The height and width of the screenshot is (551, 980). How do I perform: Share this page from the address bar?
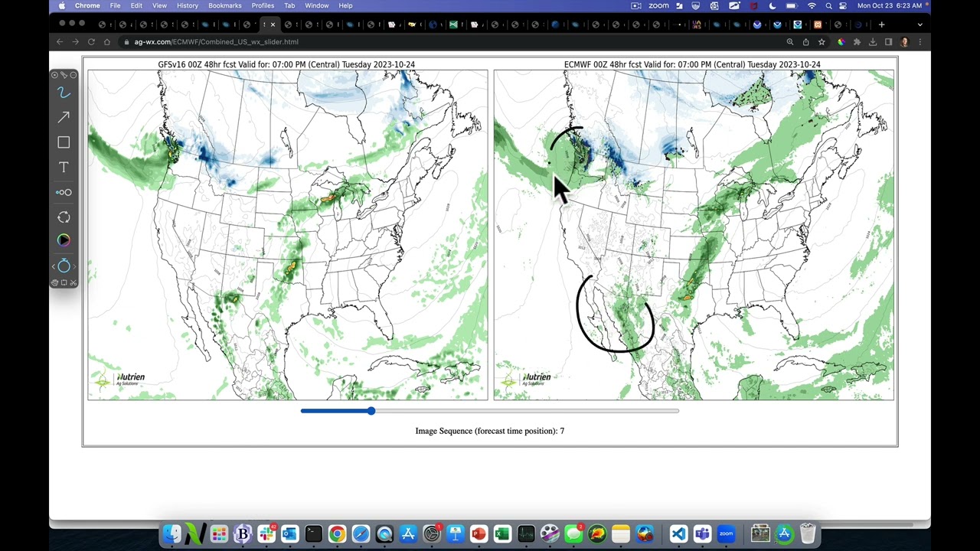click(x=806, y=42)
